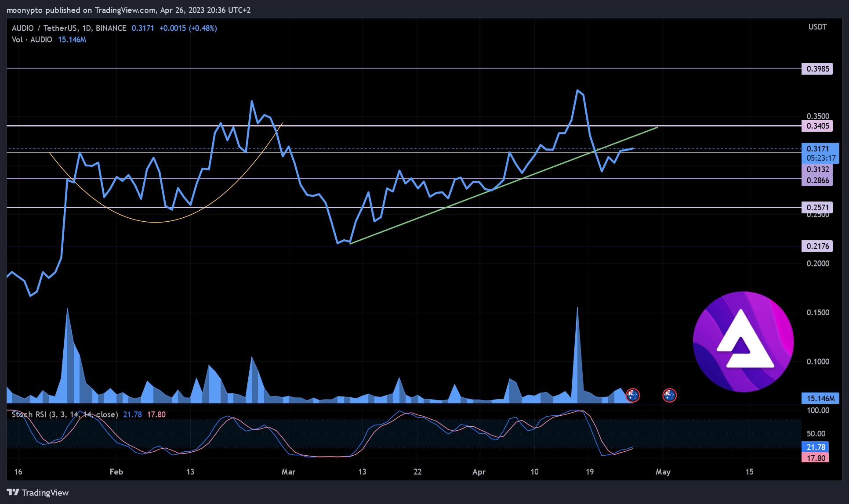849x504 pixels.
Task: Click the Mar date on the time axis
Action: point(288,472)
